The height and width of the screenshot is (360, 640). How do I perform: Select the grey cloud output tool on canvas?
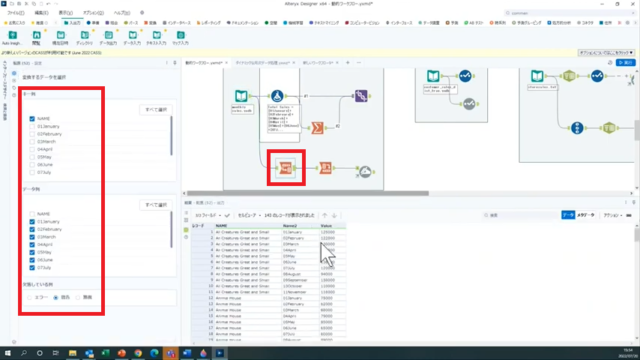(365, 172)
